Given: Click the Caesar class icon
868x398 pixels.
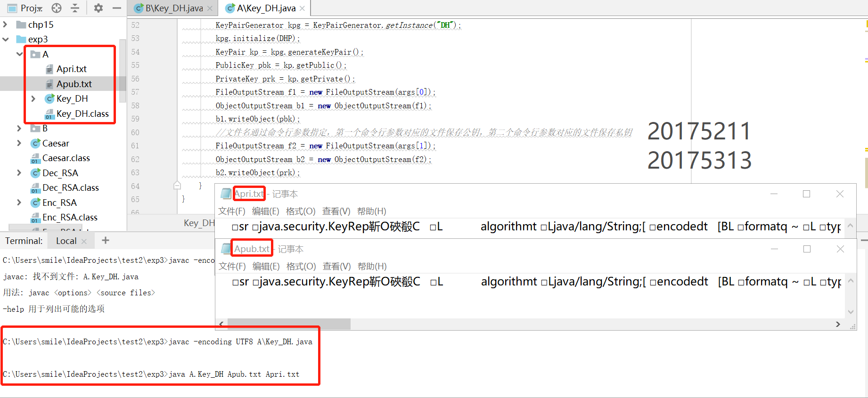Looking at the screenshot, I should 35,143.
